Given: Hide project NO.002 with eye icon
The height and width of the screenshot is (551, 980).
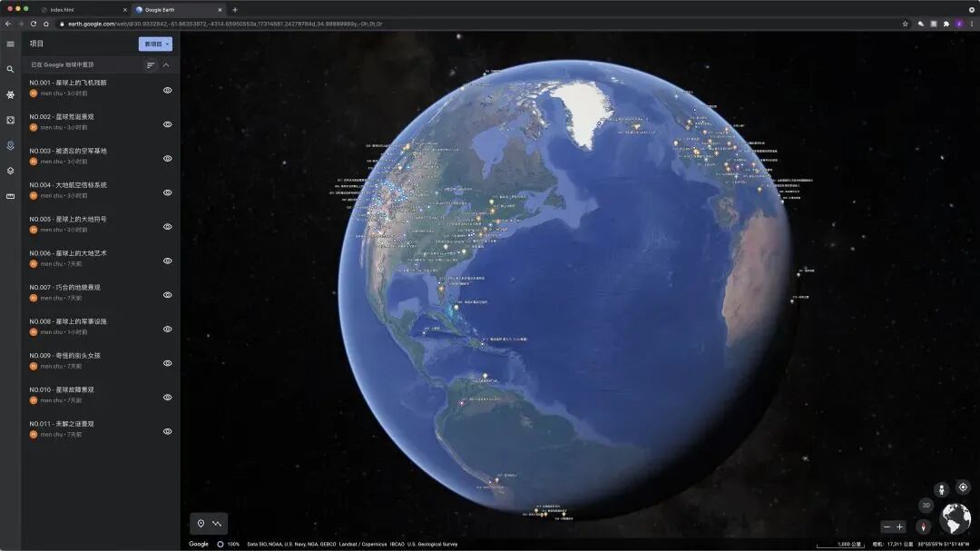Looking at the screenshot, I should coord(168,124).
